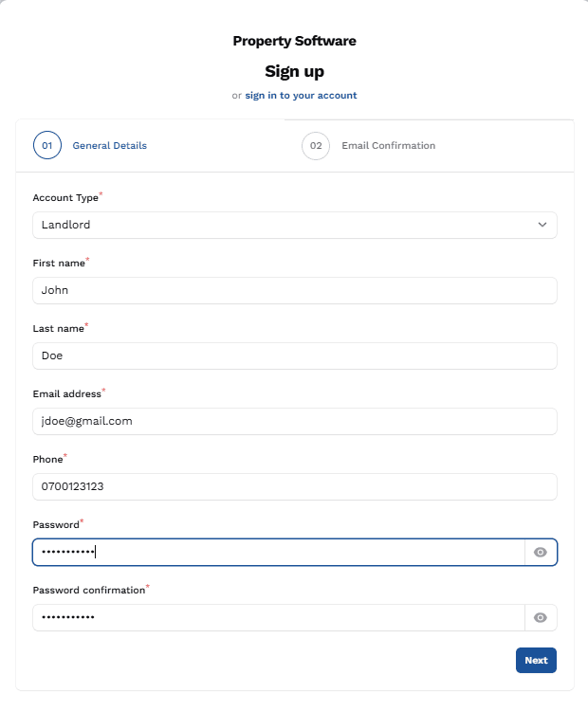The width and height of the screenshot is (588, 711).
Task: Click the Email address field label
Action: [66, 393]
